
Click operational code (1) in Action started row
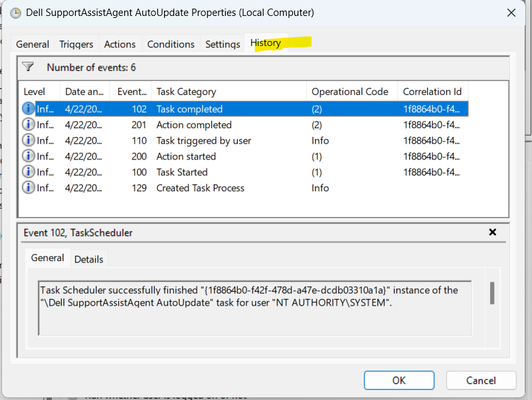317,157
